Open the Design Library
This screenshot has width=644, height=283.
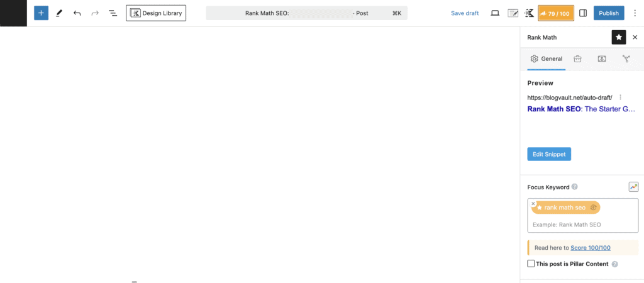pos(156,13)
